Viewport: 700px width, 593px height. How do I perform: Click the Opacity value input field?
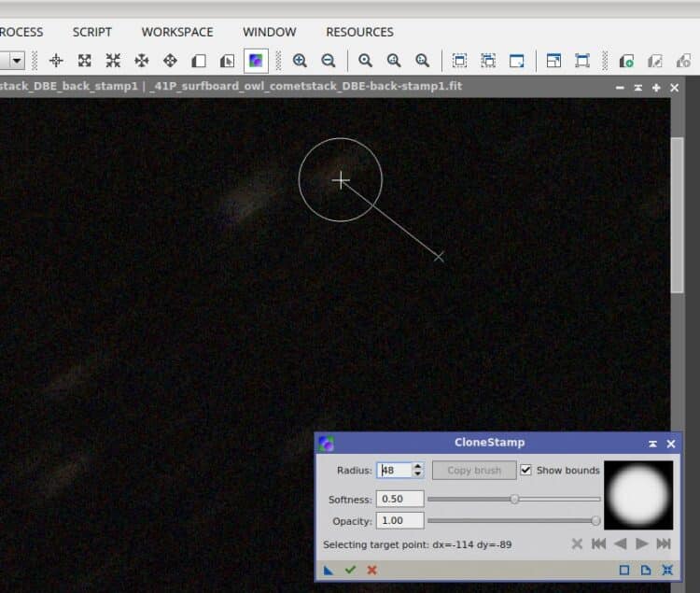400,521
